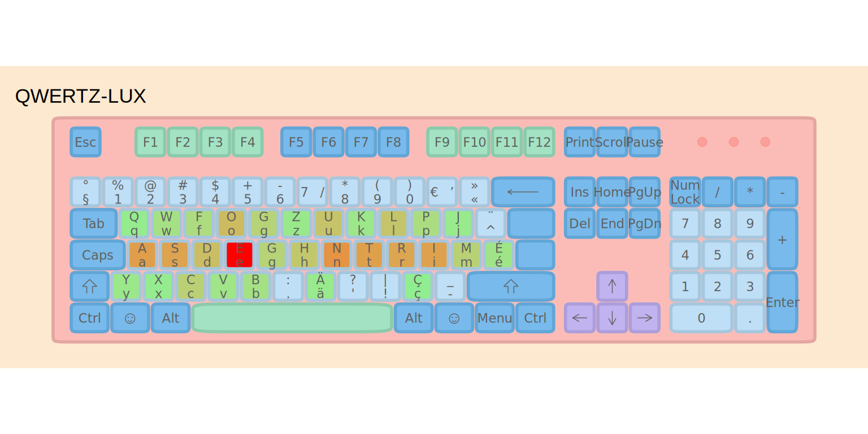Select the red highlighted E key

240,255
